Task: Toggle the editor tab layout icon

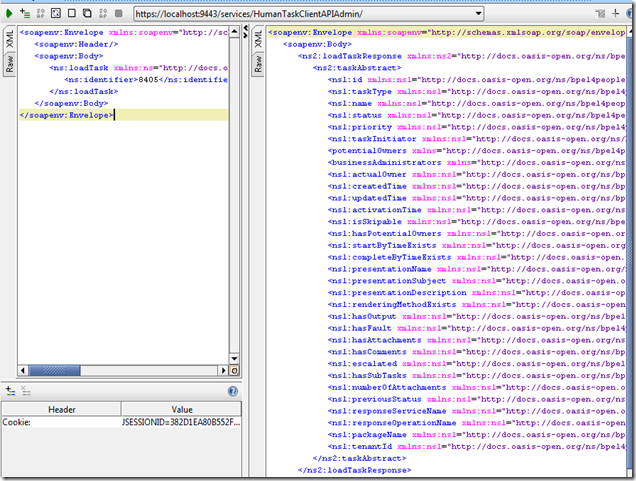Action: point(600,14)
